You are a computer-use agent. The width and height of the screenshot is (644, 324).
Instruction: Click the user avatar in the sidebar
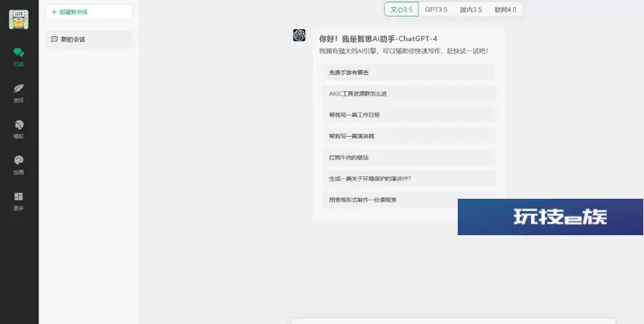tap(19, 20)
